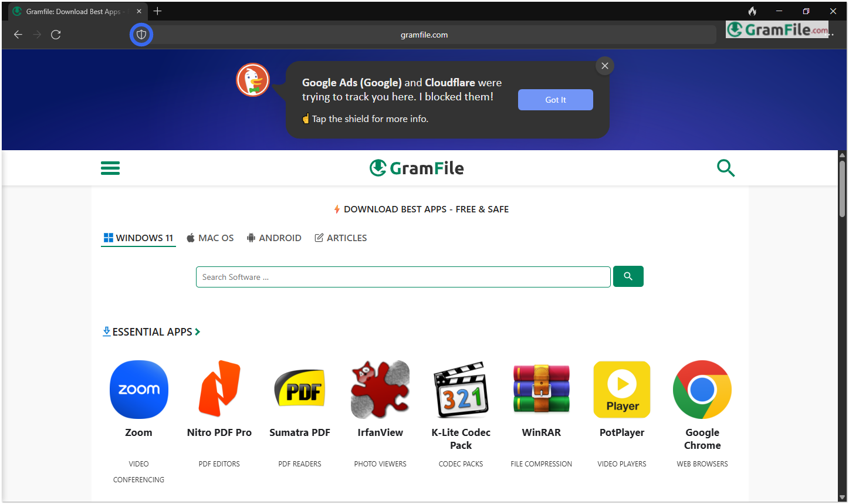
Task: Open the WinRAR title link
Action: point(542,432)
